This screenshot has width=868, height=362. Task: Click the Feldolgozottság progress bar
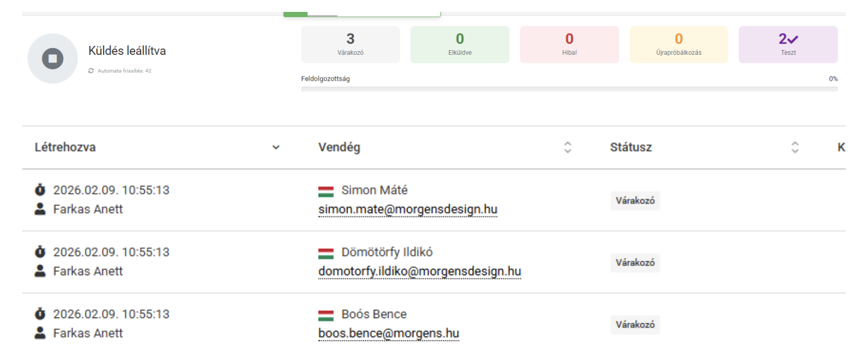(x=569, y=89)
